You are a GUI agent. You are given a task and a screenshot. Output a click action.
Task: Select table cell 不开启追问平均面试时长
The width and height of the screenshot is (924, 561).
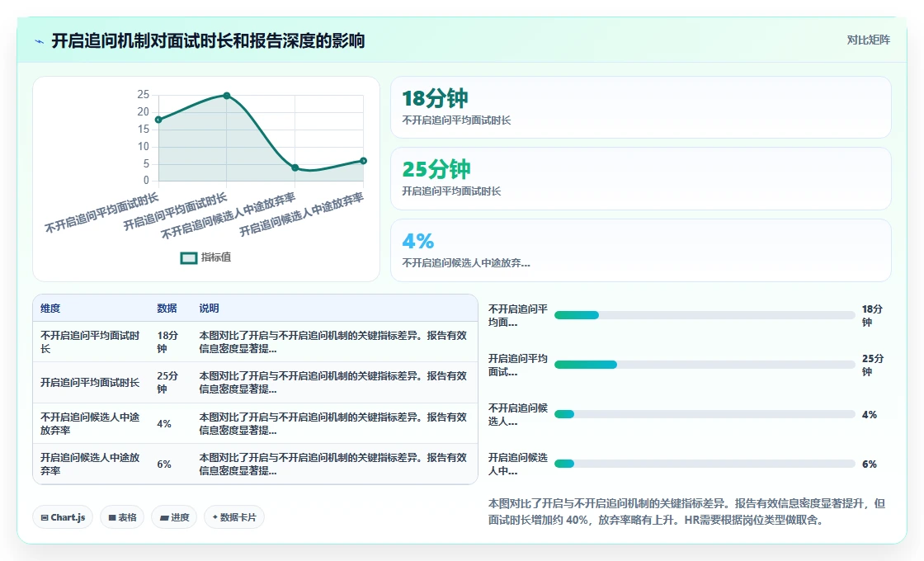(x=90, y=342)
